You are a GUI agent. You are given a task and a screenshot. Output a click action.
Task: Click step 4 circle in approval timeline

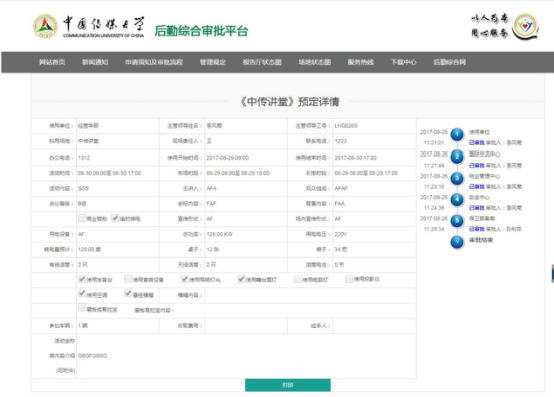pyautogui.click(x=457, y=200)
